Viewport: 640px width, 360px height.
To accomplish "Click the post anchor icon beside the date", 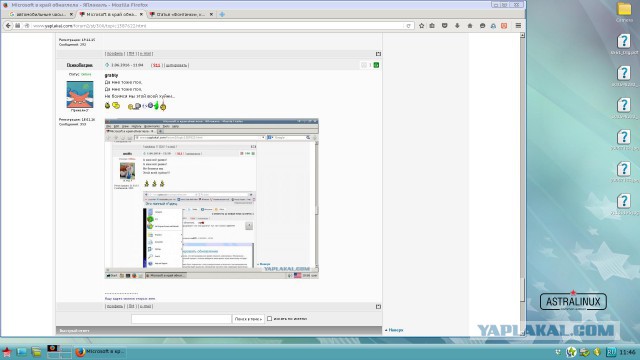I will coord(107,65).
